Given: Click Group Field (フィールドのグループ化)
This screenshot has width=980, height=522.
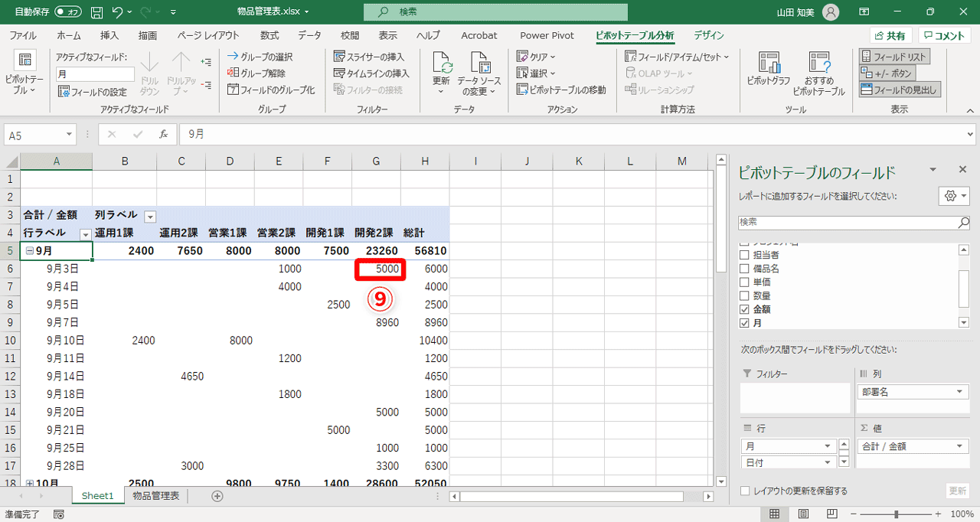Looking at the screenshot, I should 271,90.
